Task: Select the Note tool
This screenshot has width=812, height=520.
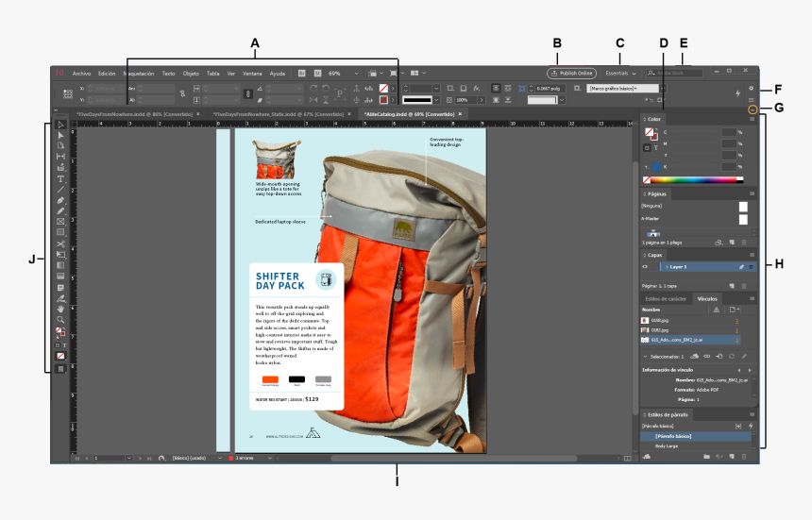Action: coord(60,288)
